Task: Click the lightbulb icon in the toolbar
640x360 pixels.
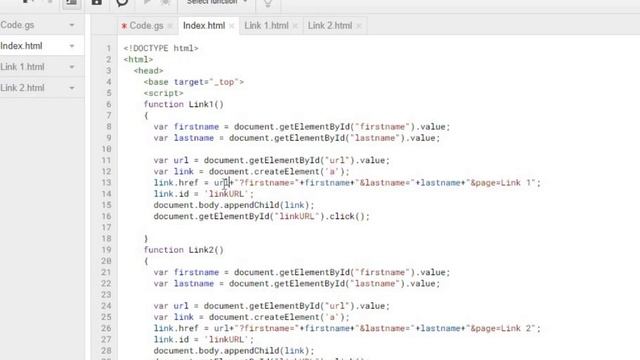Action: (268, 3)
